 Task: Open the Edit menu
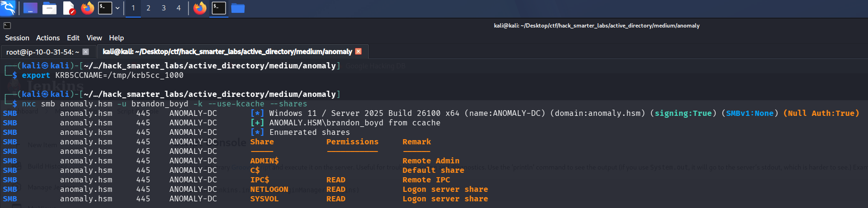(x=73, y=38)
